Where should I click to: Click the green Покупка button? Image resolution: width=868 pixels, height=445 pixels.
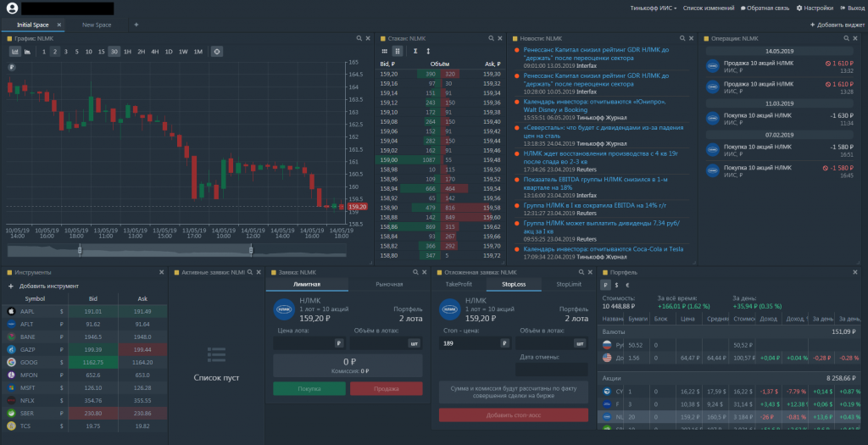click(309, 388)
